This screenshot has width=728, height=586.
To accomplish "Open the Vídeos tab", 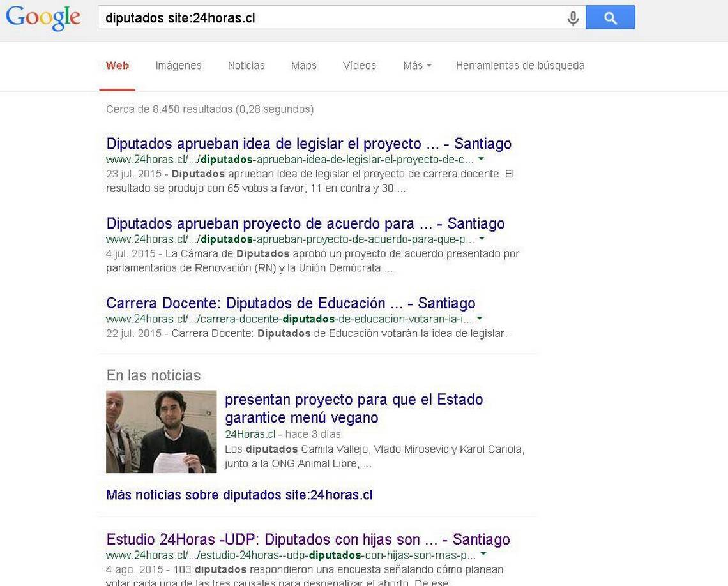I will [x=360, y=65].
